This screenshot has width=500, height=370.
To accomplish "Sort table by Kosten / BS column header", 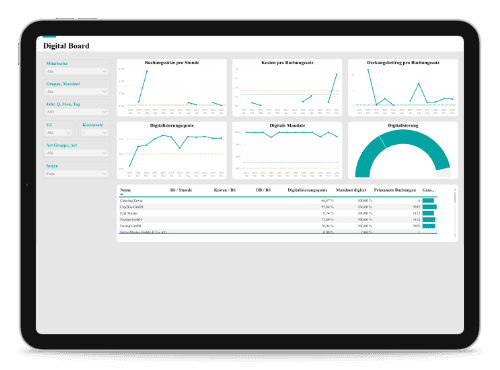I will coord(225,190).
